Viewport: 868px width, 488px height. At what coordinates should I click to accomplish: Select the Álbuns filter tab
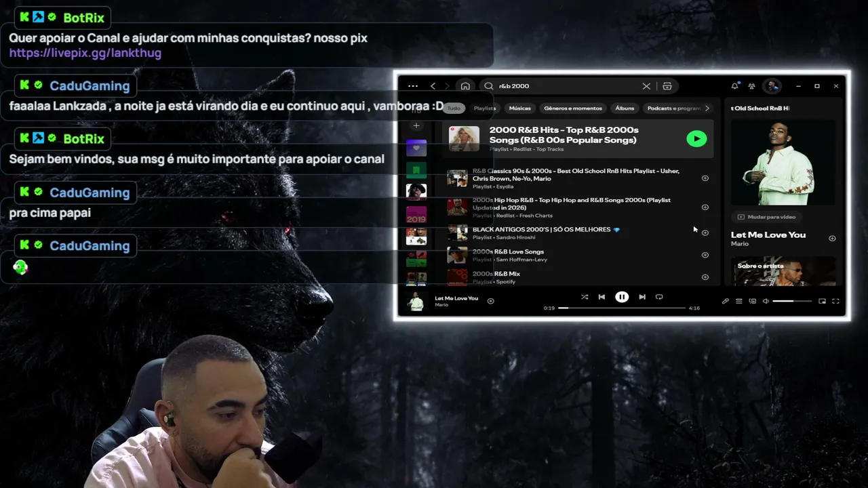tap(625, 108)
